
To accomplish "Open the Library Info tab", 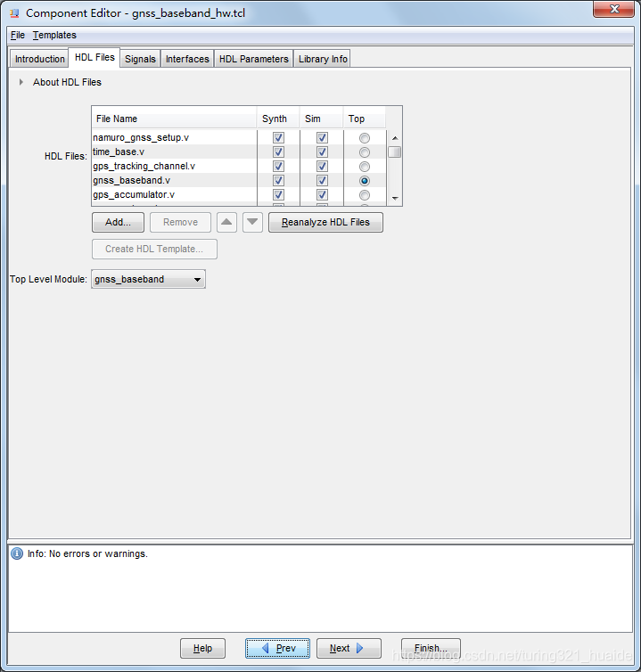I will point(323,59).
